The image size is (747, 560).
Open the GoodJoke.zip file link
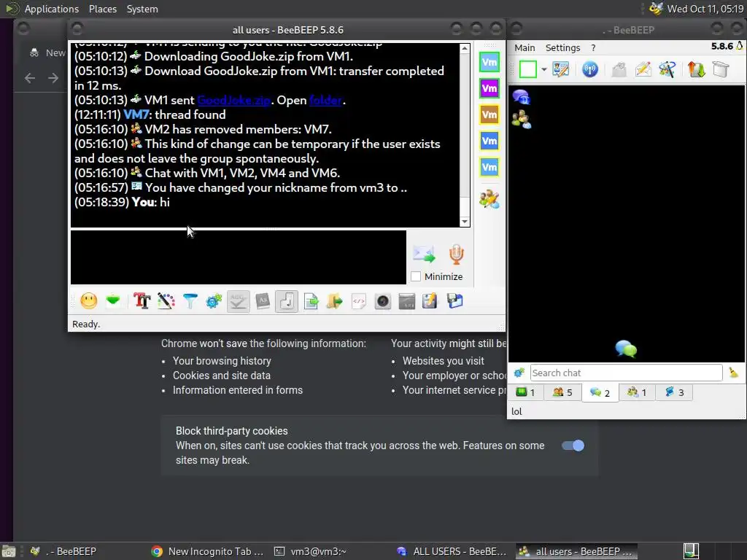coord(234,101)
